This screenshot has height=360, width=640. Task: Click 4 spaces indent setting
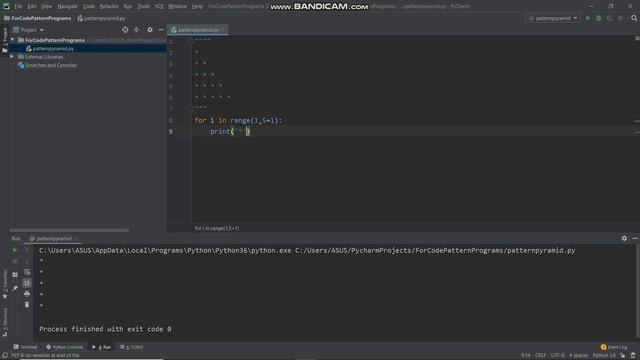pyautogui.click(x=578, y=356)
